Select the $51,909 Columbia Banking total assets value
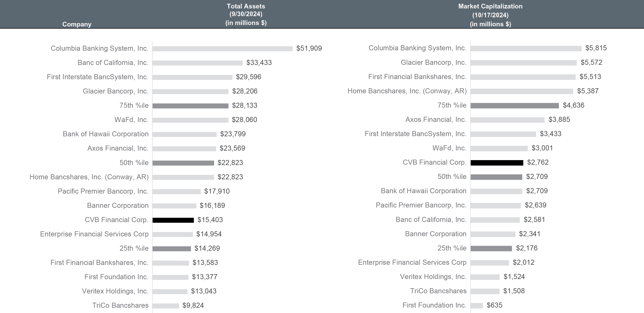The width and height of the screenshot is (644, 313). (309, 48)
